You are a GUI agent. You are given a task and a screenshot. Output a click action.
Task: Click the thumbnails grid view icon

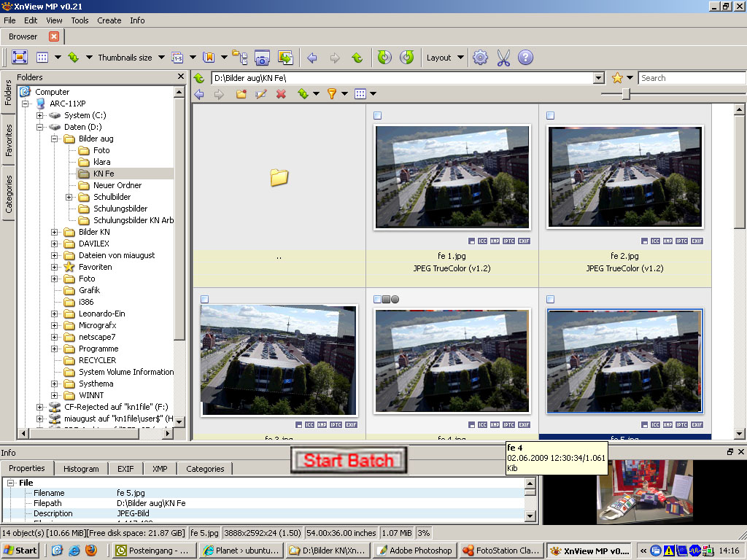42,58
